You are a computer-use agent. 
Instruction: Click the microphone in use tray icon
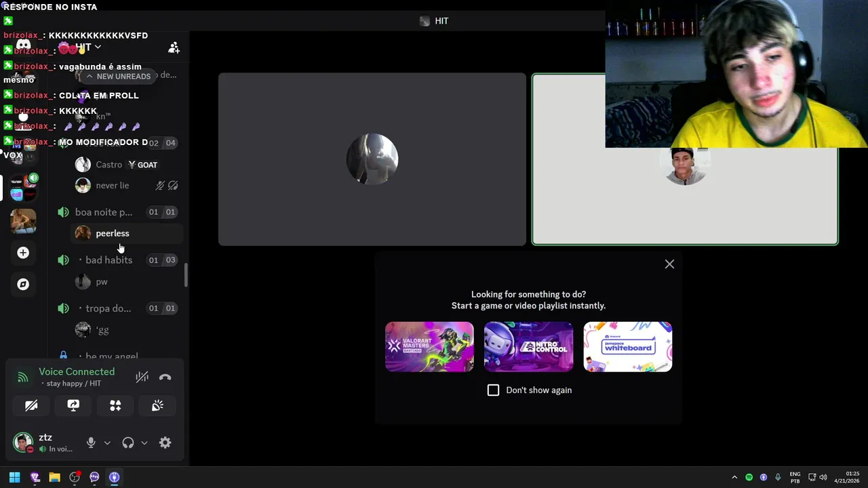tap(778, 477)
